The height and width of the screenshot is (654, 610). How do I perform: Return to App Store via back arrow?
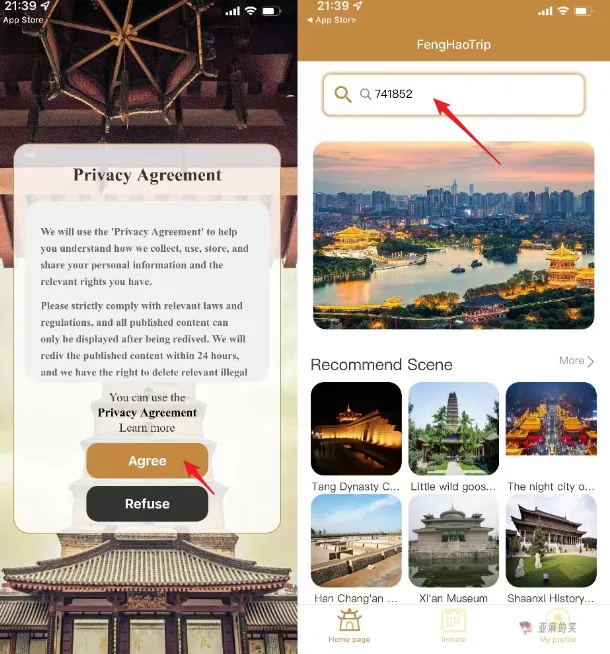click(x=310, y=20)
